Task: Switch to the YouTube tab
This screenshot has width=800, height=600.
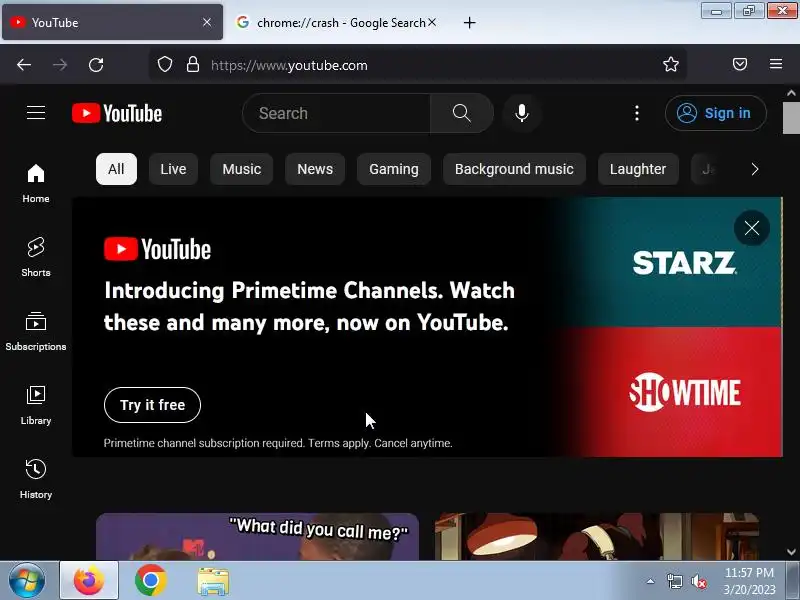Action: point(112,22)
